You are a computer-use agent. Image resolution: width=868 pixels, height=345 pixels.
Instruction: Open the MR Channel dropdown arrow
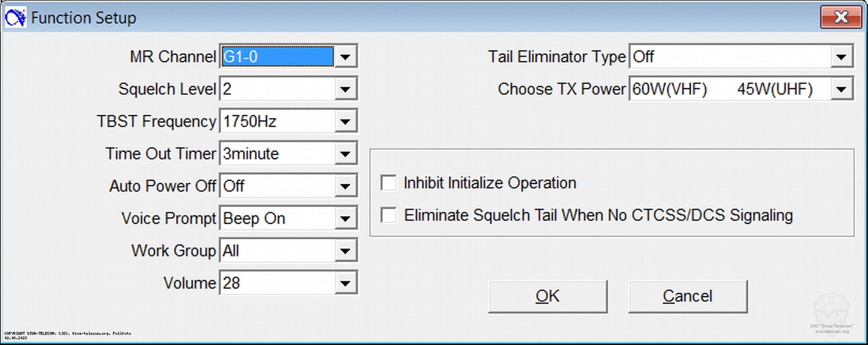pyautogui.click(x=345, y=57)
